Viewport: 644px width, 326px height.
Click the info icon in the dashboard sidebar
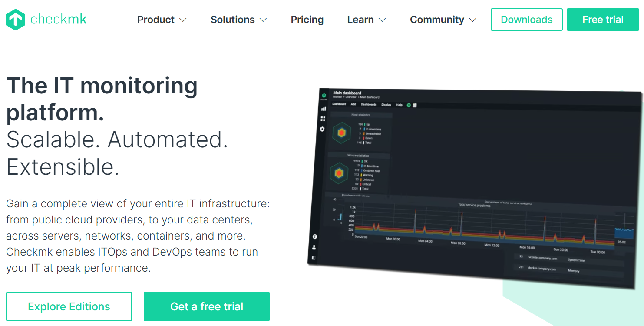(x=315, y=236)
